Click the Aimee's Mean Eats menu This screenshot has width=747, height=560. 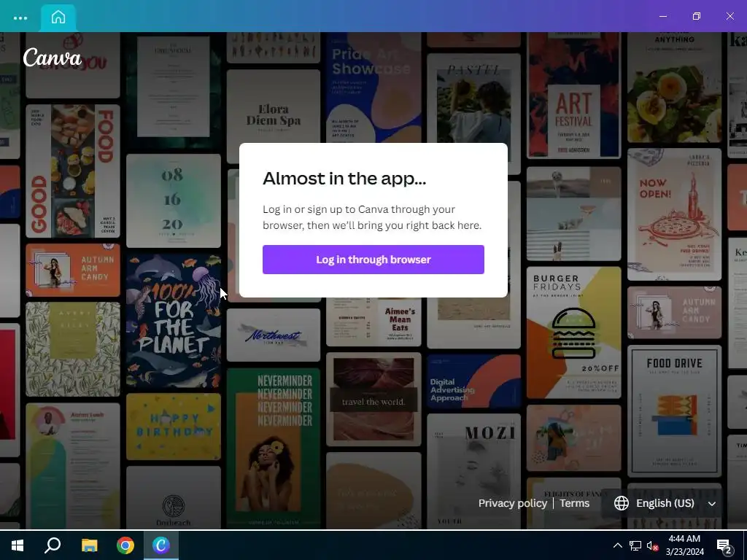click(x=373, y=322)
